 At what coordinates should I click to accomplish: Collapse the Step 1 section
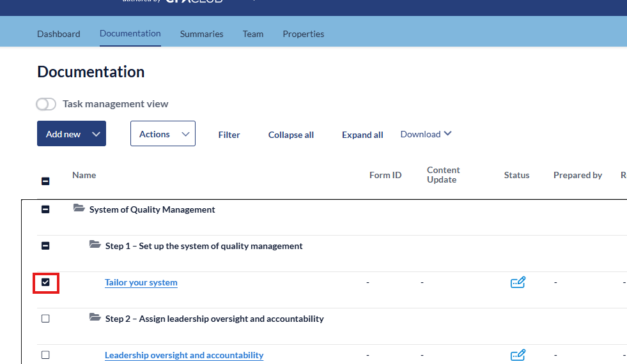pyautogui.click(x=45, y=246)
